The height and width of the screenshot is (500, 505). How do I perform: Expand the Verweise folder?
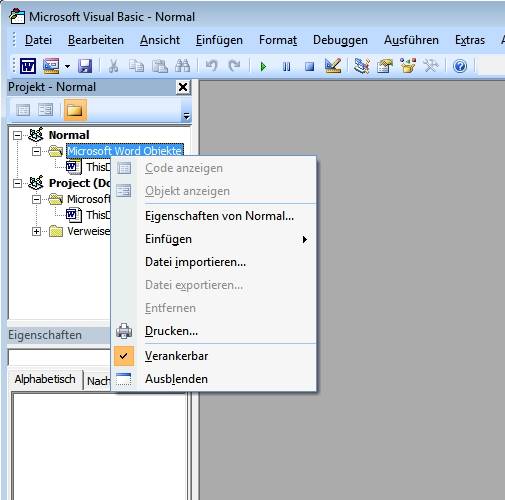point(36,231)
